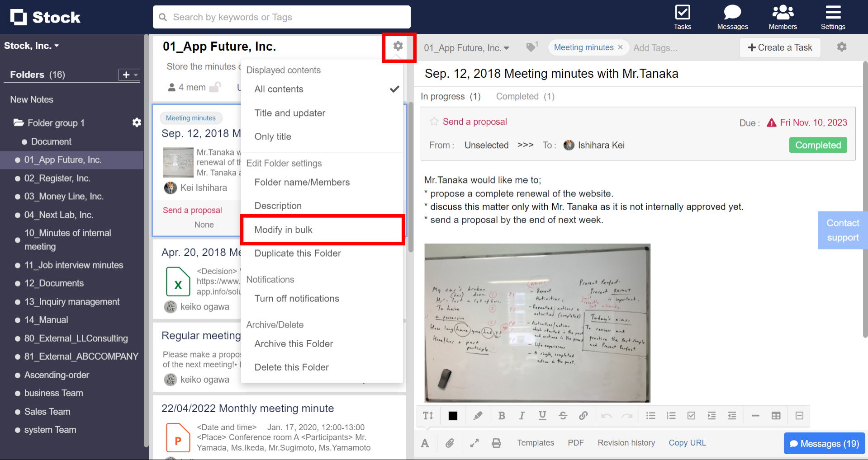Star the Send a proposal task
Viewport: 868px width, 460px height.
pyautogui.click(x=434, y=122)
